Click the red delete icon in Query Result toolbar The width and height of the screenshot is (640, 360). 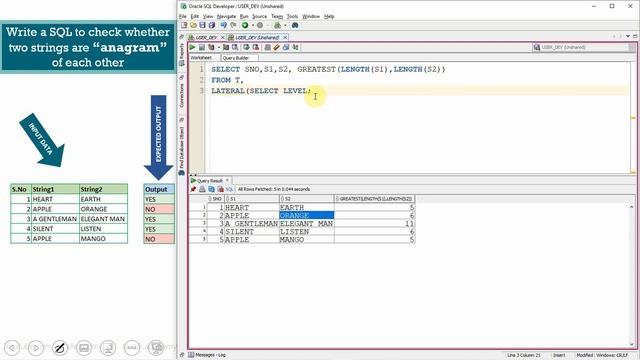(220, 189)
